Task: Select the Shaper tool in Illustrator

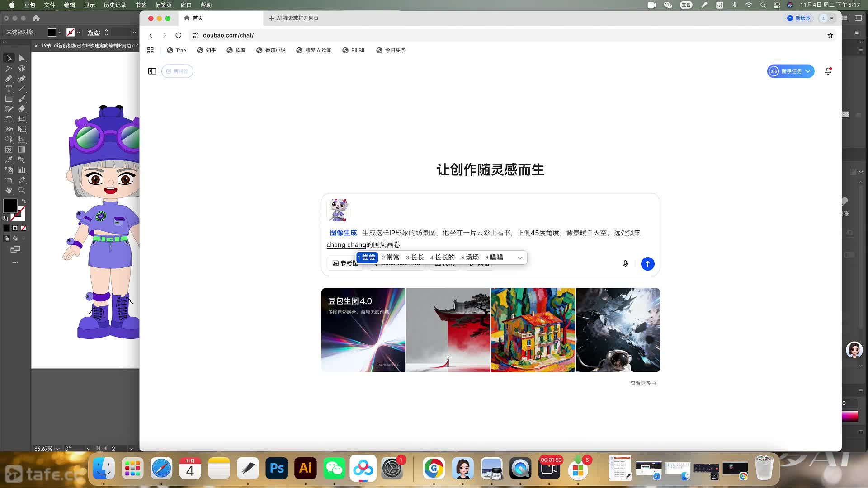Action: [9, 109]
